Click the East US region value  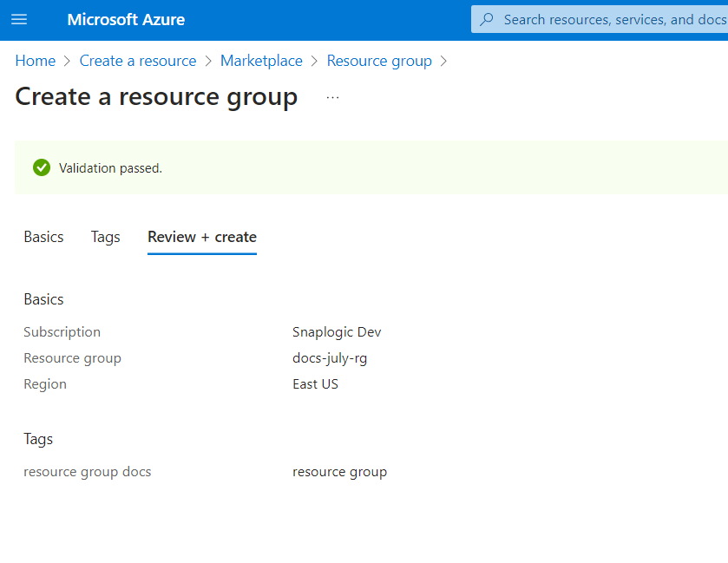coord(315,384)
